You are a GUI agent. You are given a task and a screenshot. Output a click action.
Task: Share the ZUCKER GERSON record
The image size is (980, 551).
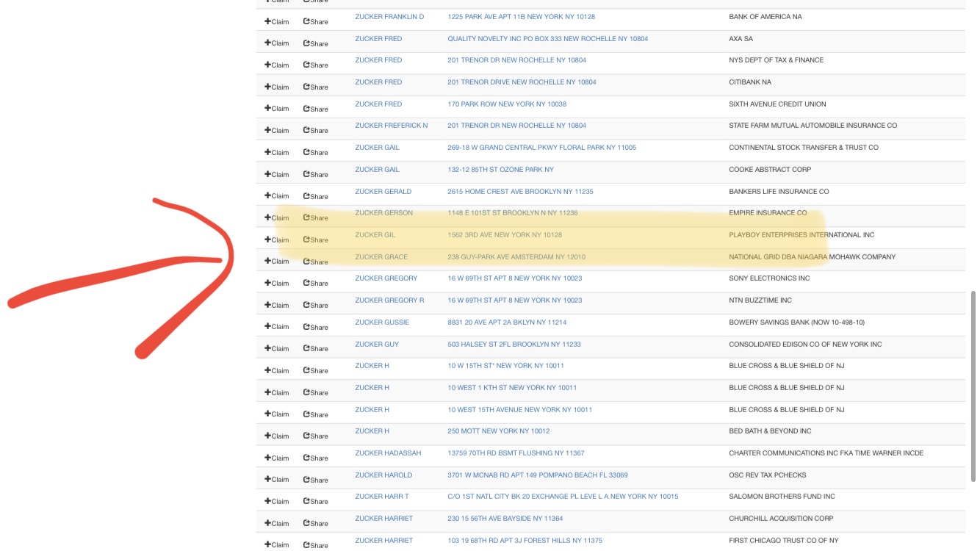tap(316, 217)
